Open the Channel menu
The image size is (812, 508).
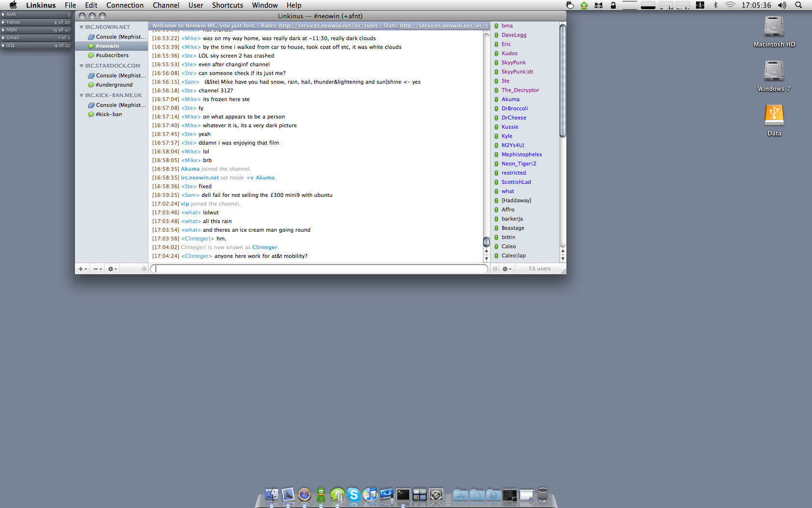pyautogui.click(x=166, y=5)
